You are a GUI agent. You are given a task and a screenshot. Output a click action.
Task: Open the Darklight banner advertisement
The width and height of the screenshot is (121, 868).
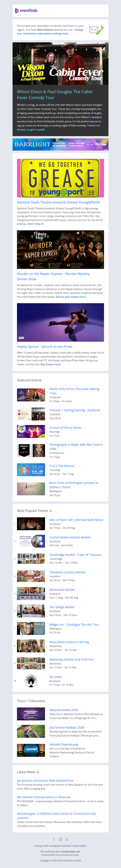tap(60, 144)
